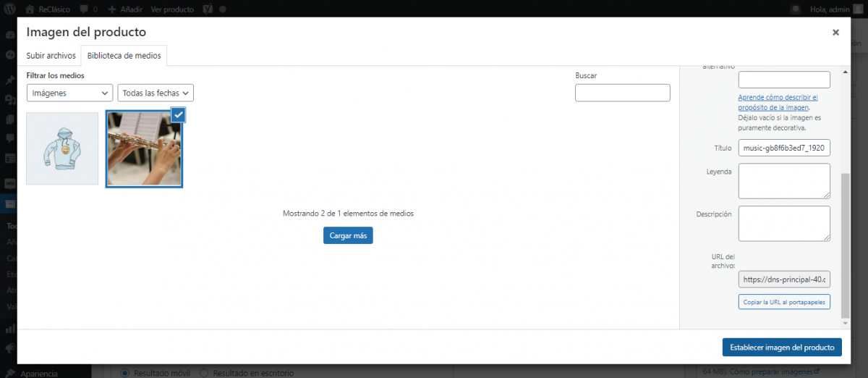
Task: Open the Imágenes media type dropdown
Action: [69, 93]
